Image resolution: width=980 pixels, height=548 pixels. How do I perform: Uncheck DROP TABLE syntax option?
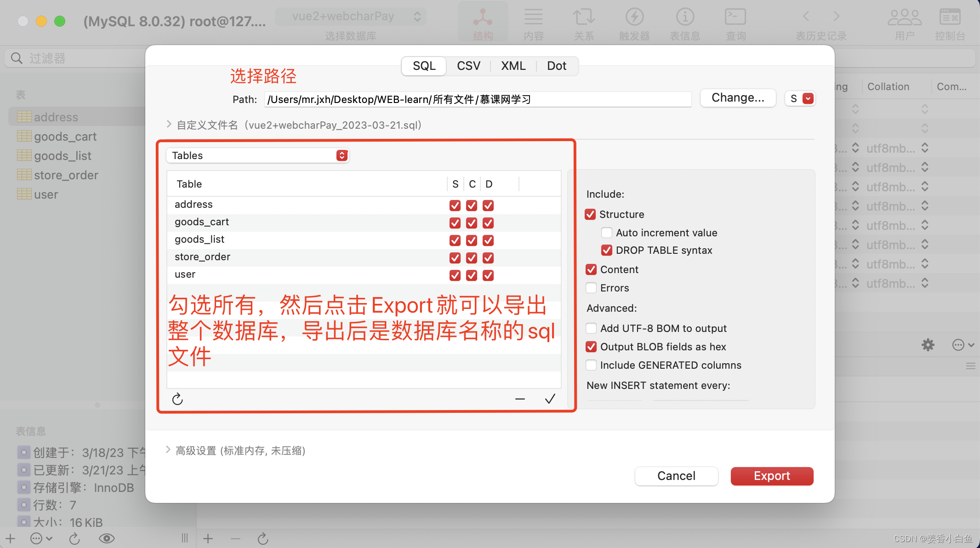pyautogui.click(x=607, y=250)
